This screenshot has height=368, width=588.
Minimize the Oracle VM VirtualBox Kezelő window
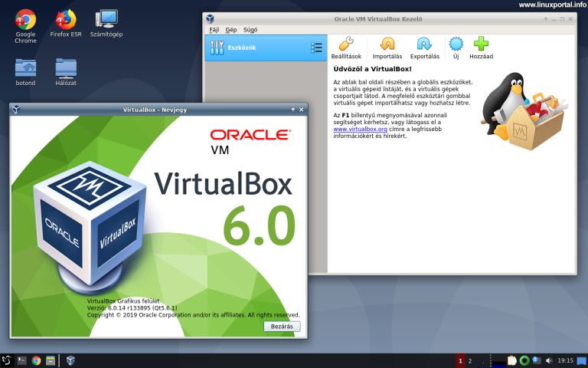pyautogui.click(x=554, y=18)
